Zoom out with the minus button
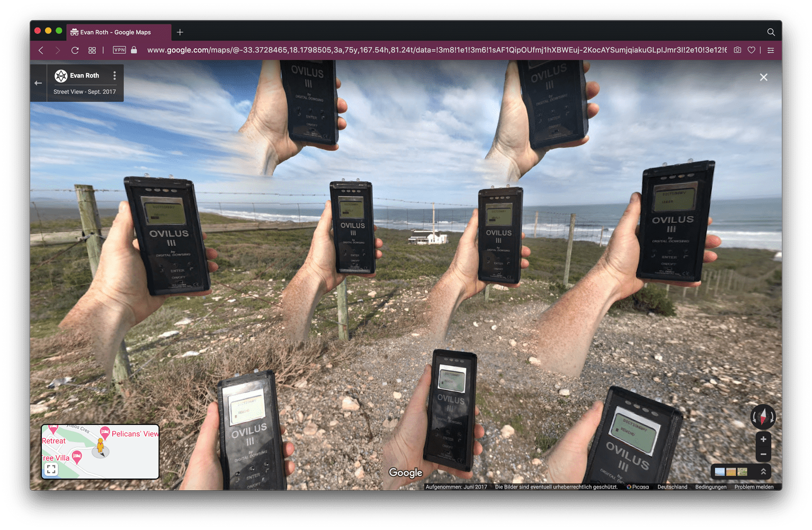This screenshot has height=530, width=812. 763,454
